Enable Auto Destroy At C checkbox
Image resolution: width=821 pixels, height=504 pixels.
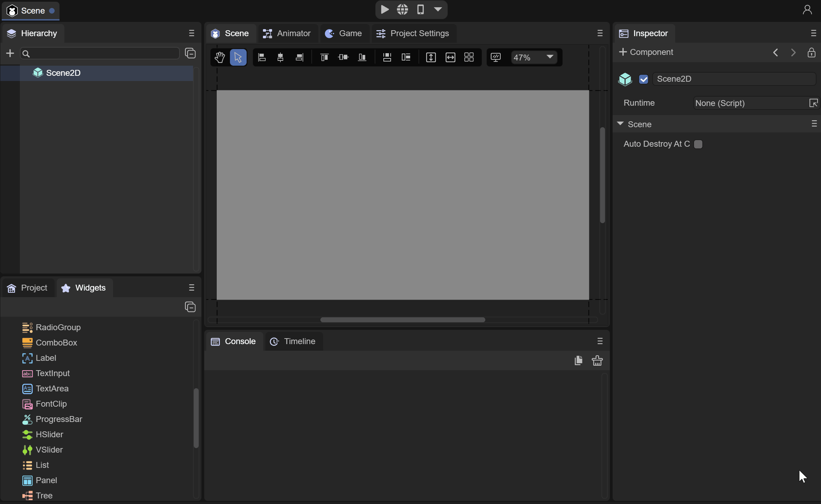698,144
